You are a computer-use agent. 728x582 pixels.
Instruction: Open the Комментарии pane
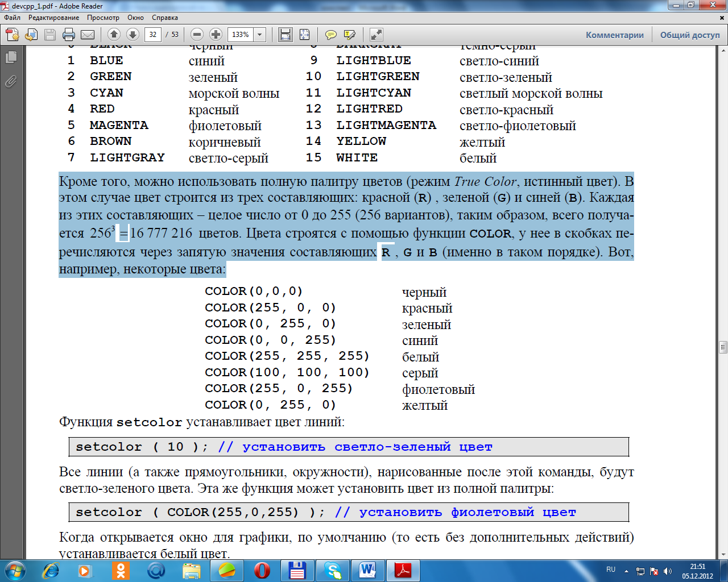(x=615, y=35)
